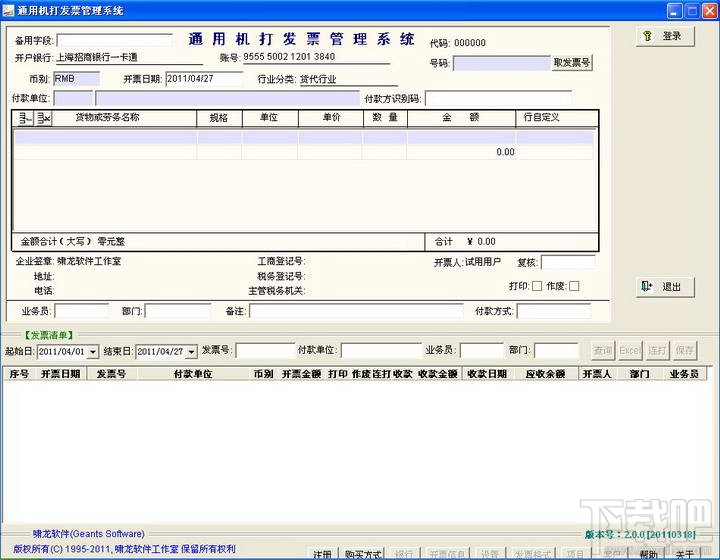Click the 号码 invoice number field
The height and width of the screenshot is (560, 720).
[501, 63]
